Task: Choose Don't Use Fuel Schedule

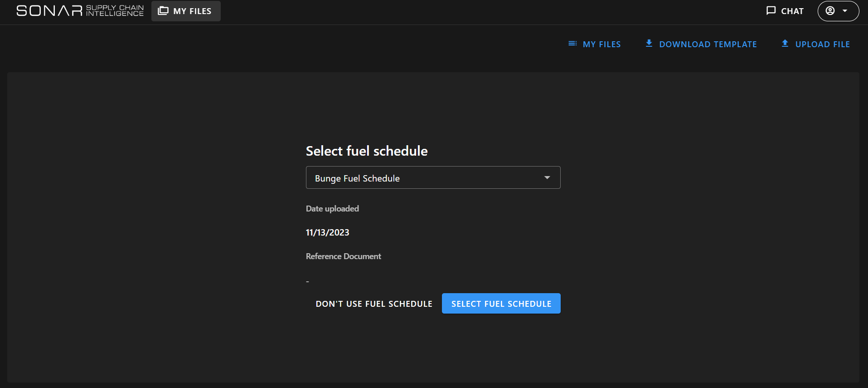Action: [x=374, y=304]
